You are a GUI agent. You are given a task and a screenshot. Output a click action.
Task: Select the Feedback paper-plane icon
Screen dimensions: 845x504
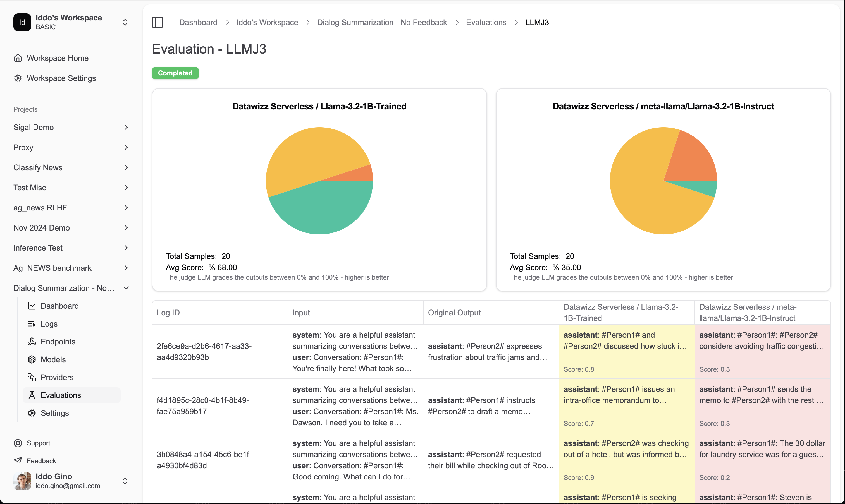tap(18, 460)
